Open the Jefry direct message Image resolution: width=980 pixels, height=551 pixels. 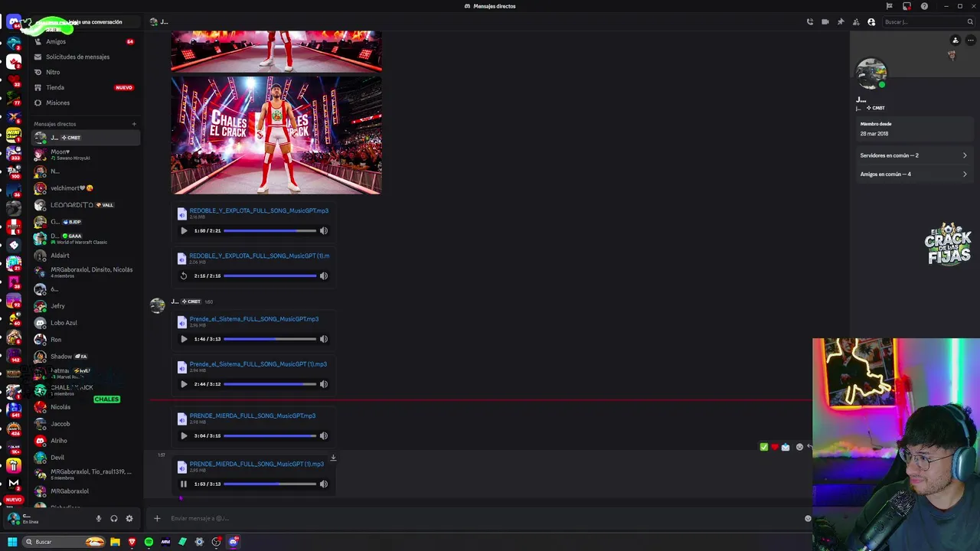pos(84,306)
